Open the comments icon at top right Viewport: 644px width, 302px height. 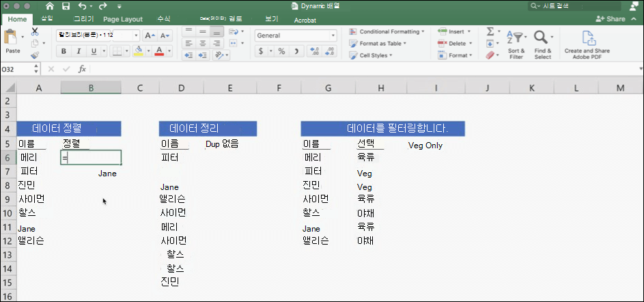coord(634,5)
